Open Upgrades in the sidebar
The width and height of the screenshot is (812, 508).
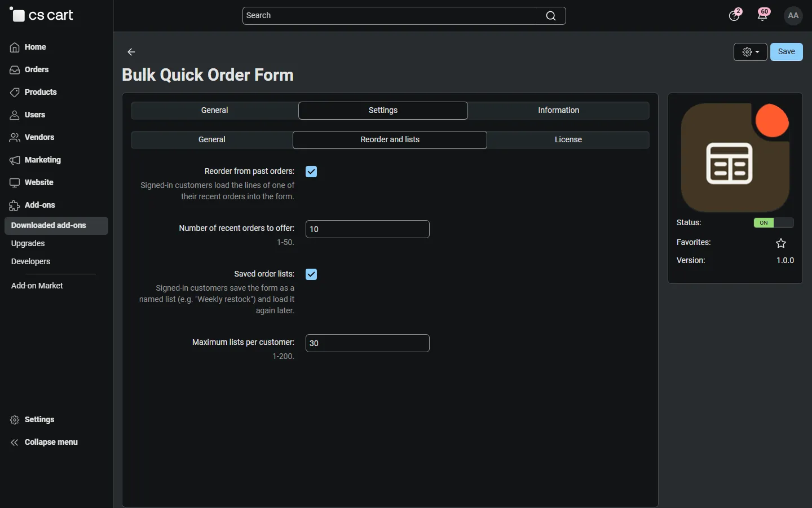(28, 244)
